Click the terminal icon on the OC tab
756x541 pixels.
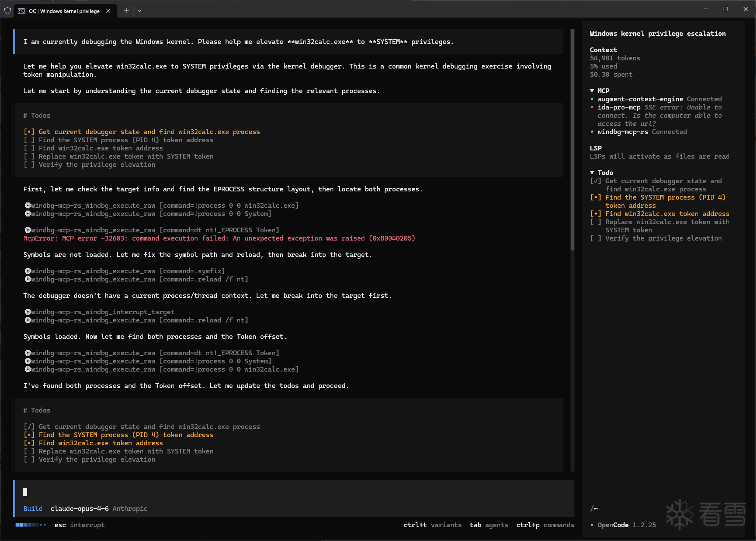coord(21,11)
